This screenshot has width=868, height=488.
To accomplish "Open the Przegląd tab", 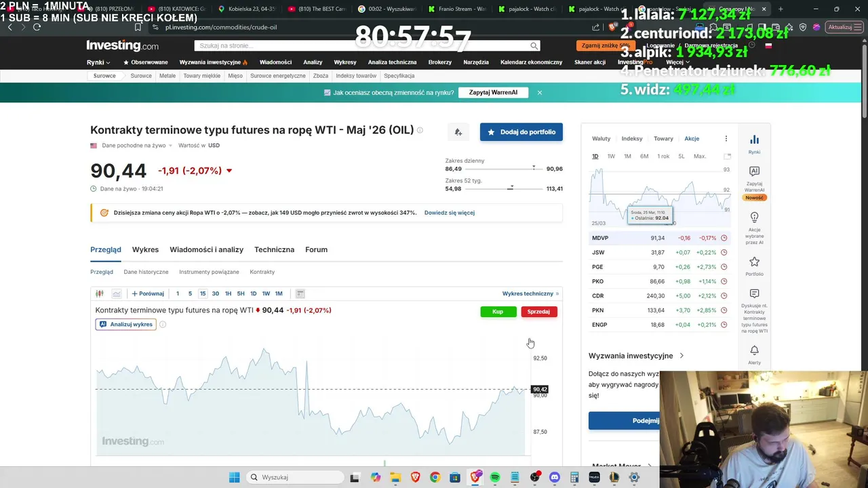I will tap(106, 249).
